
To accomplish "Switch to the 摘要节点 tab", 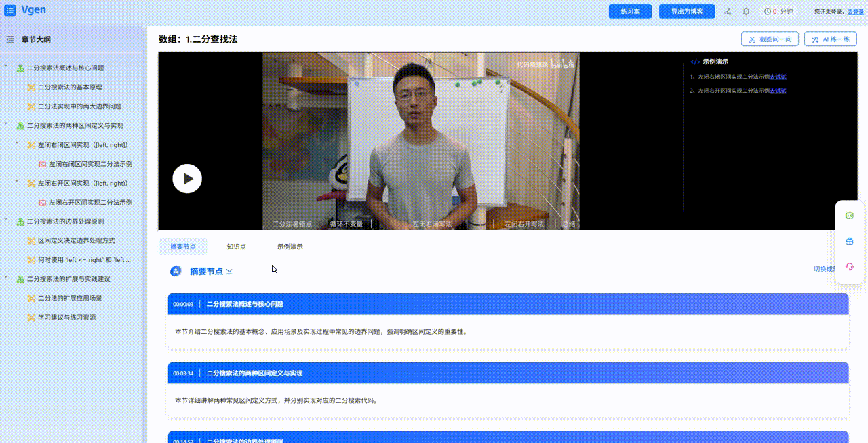I will [x=183, y=247].
